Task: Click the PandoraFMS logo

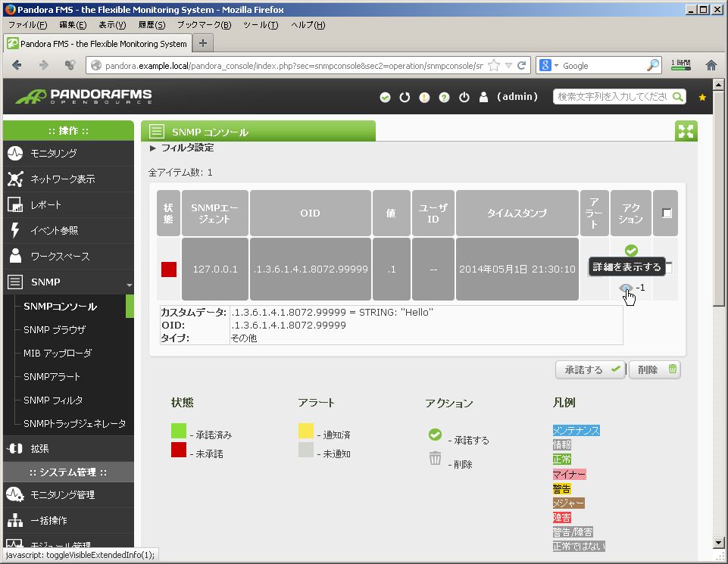Action: click(x=83, y=96)
